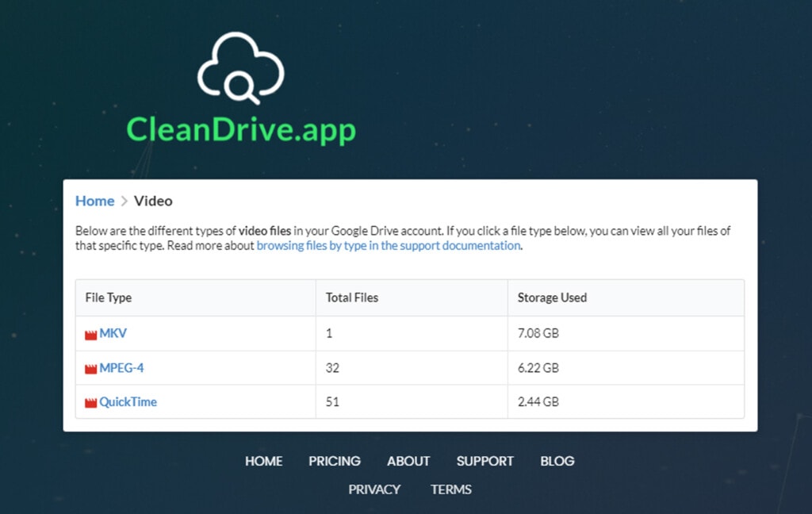Select SUPPORT in the footer menu
The height and width of the screenshot is (514, 812).
(485, 461)
